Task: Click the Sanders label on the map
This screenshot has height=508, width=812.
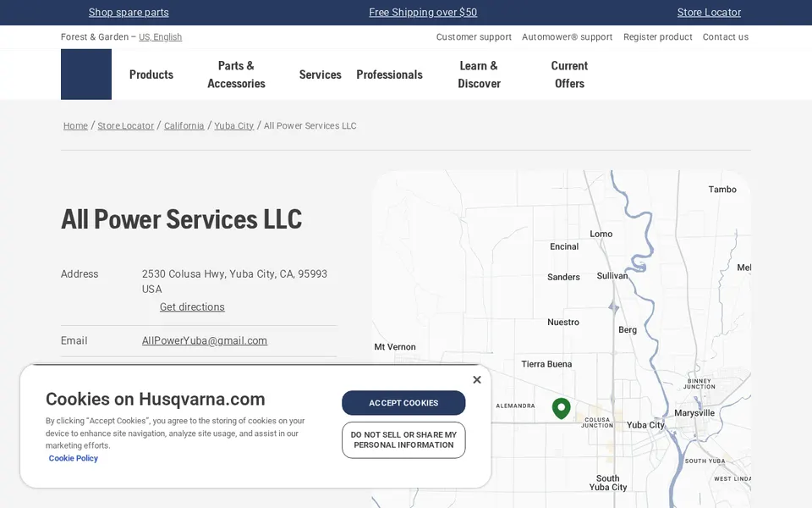Action: coord(563,277)
